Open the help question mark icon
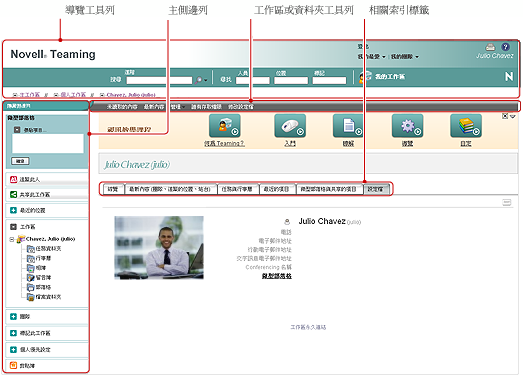This screenshot has height=375, width=523. click(505, 47)
